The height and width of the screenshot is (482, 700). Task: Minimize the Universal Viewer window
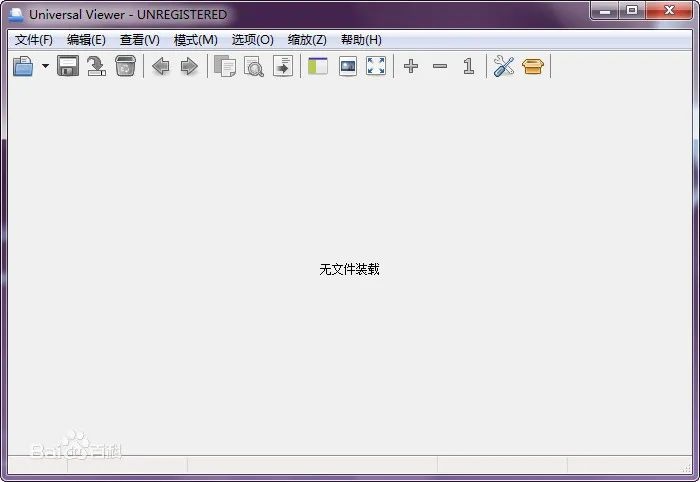pos(605,11)
